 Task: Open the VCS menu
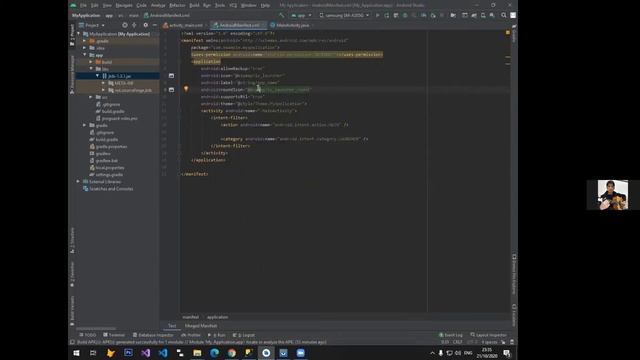233,5
